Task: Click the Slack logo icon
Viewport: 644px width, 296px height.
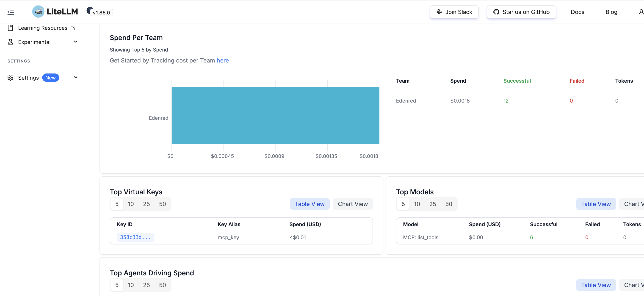Action: coord(439,12)
